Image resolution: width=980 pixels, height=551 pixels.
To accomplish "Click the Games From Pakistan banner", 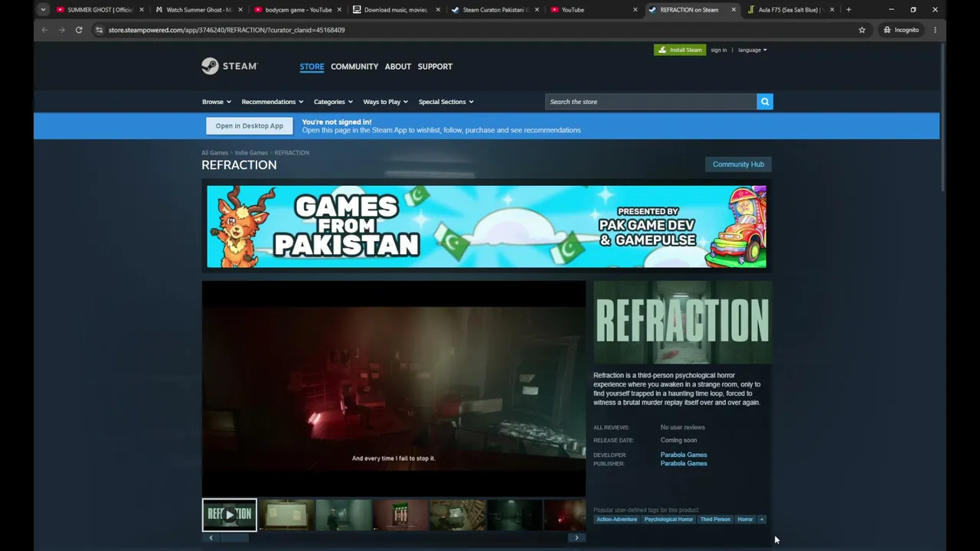I will (x=487, y=227).
